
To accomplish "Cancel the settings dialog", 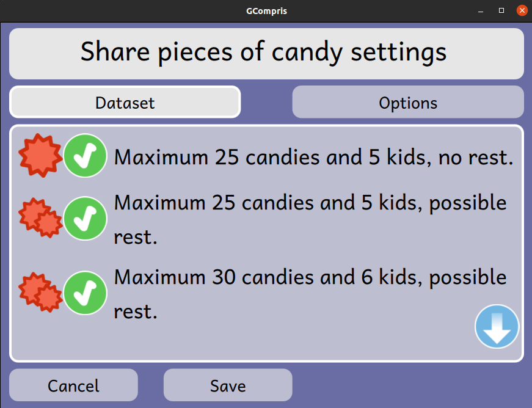I will pos(73,385).
